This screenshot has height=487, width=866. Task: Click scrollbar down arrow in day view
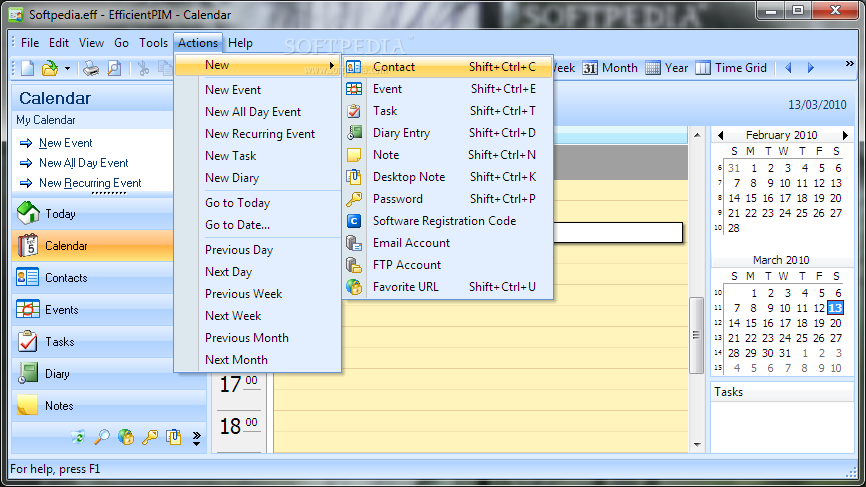pos(697,444)
